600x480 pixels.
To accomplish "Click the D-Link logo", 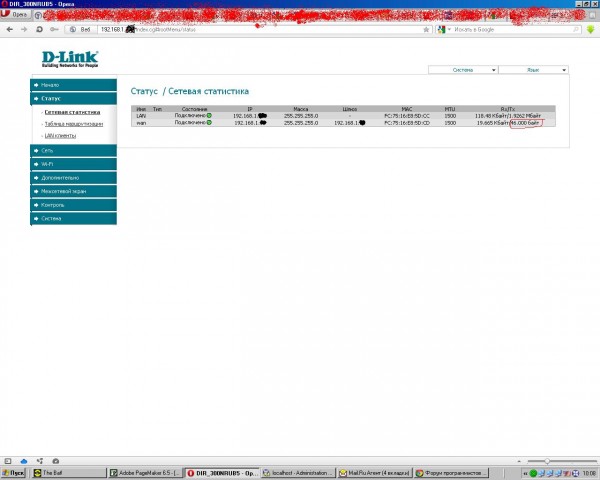I will click(x=70, y=59).
